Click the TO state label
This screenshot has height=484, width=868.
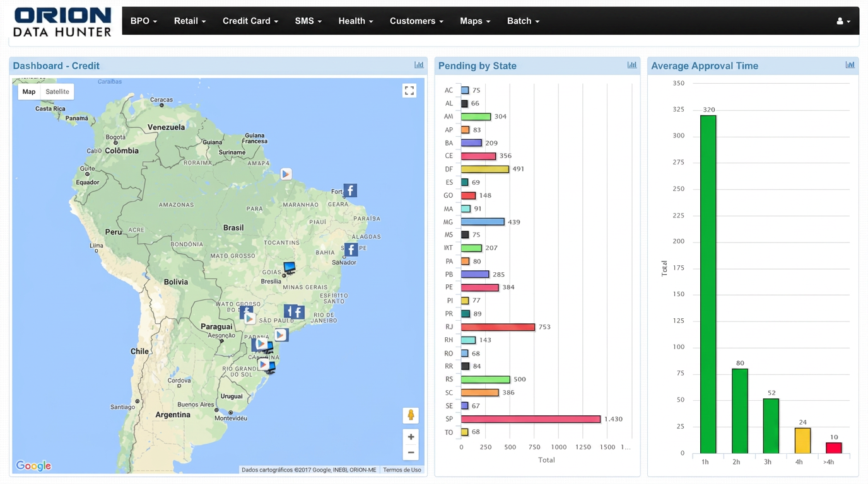[449, 432]
